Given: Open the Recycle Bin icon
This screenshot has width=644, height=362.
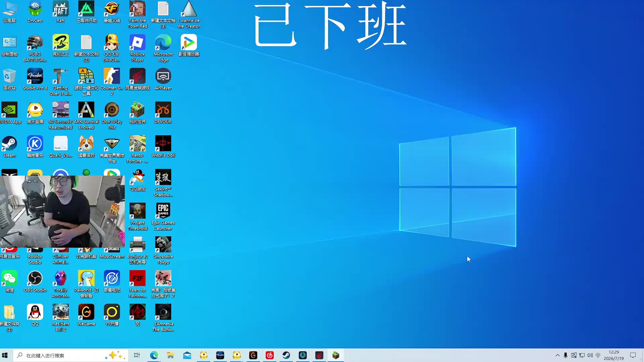Looking at the screenshot, I should click(9, 79).
